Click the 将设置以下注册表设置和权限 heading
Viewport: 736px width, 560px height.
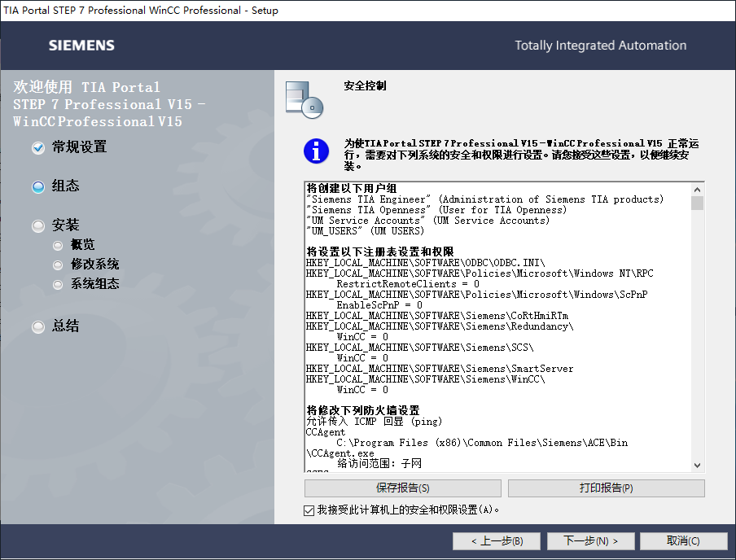(x=380, y=252)
